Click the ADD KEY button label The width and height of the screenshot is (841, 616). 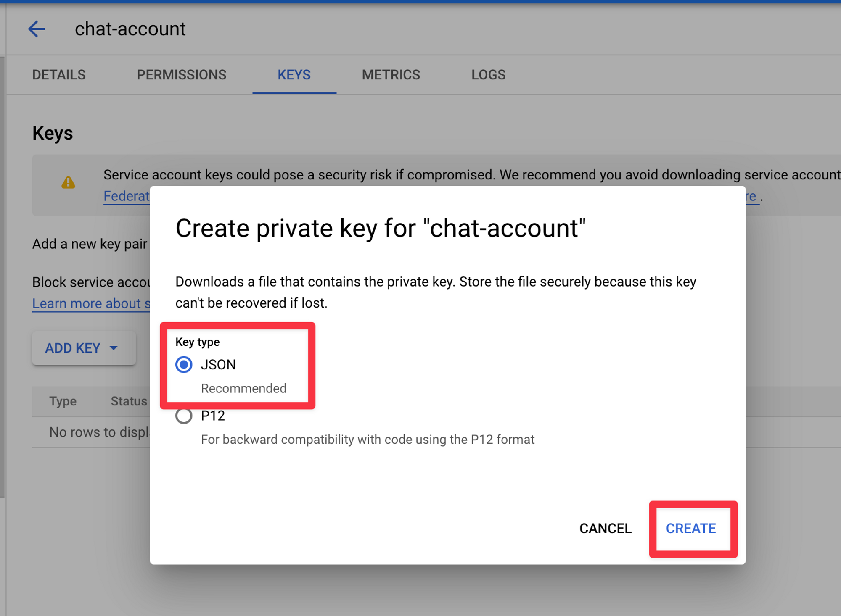(73, 348)
